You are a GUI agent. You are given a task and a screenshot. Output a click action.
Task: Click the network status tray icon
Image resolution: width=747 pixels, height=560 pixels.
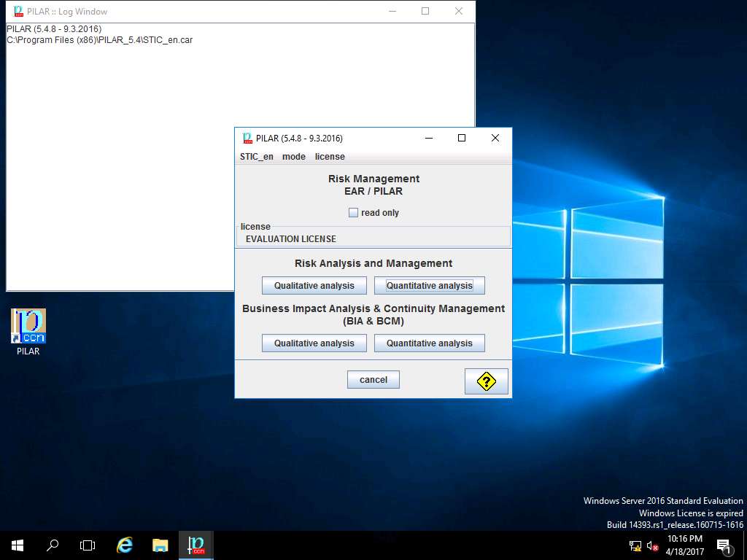(x=635, y=546)
